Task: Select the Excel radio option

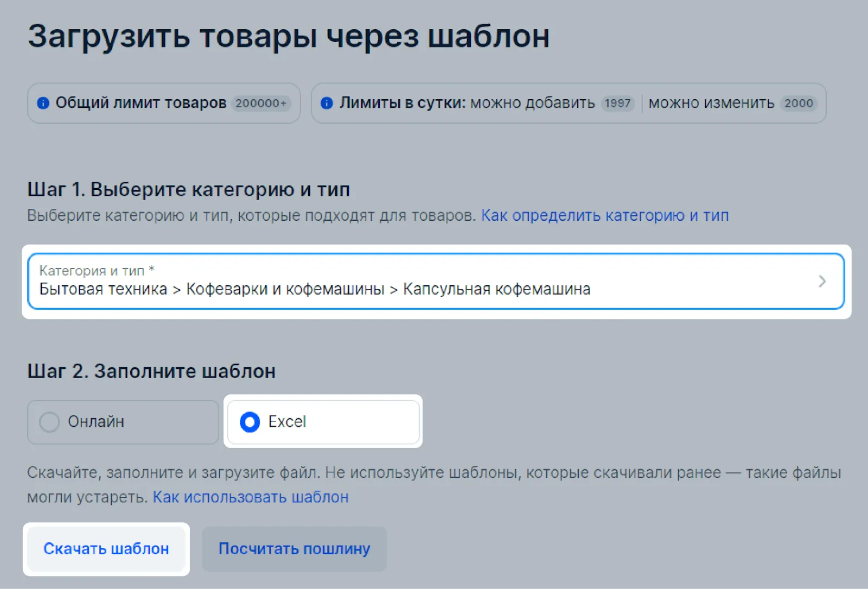Action: [x=250, y=421]
